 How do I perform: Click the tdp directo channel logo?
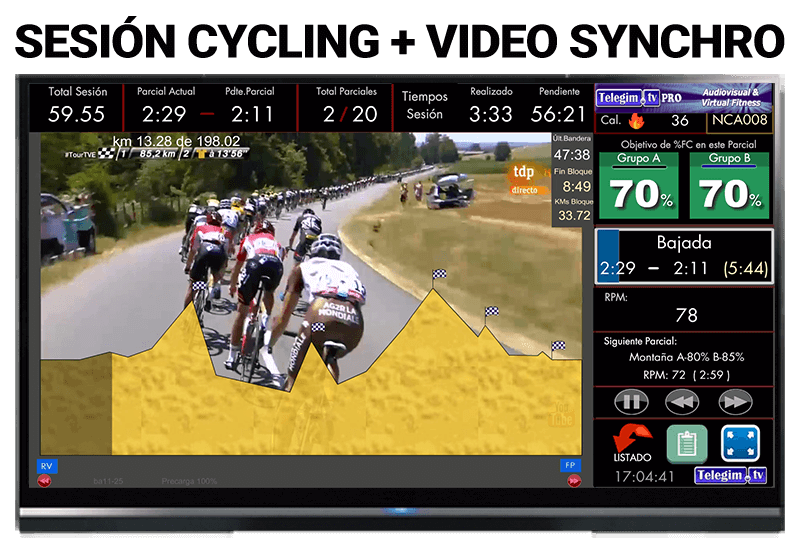(x=525, y=176)
